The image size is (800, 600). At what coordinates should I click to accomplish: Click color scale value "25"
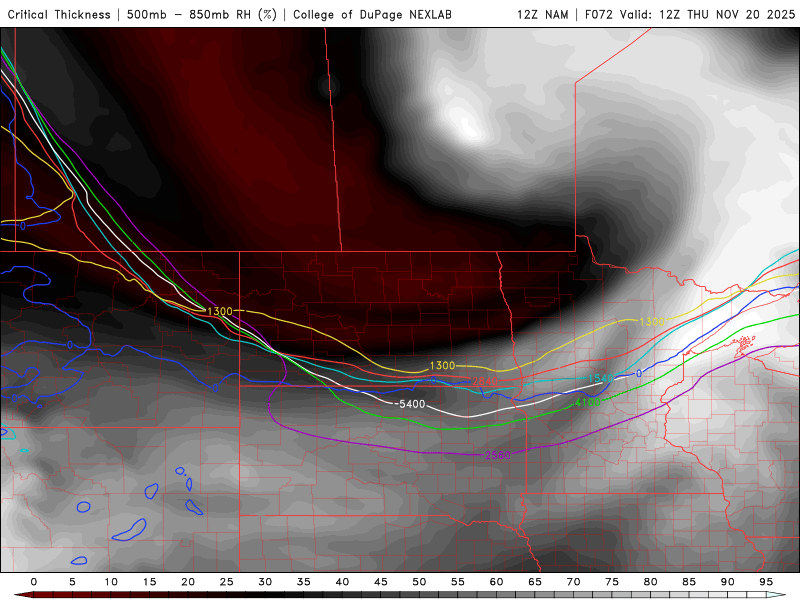227,582
